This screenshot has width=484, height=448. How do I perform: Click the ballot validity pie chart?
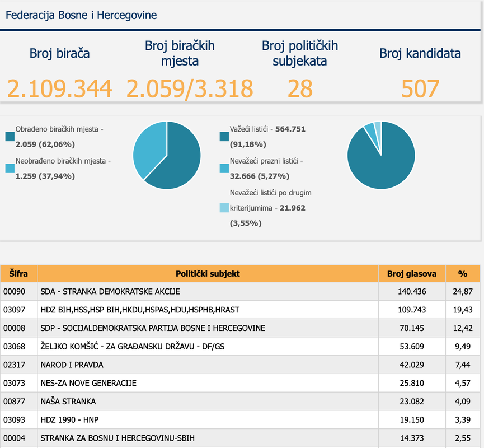pos(381,155)
